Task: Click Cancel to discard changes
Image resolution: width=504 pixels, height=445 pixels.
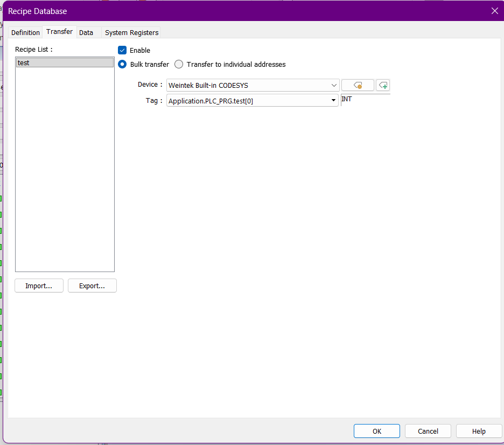Action: 428,431
